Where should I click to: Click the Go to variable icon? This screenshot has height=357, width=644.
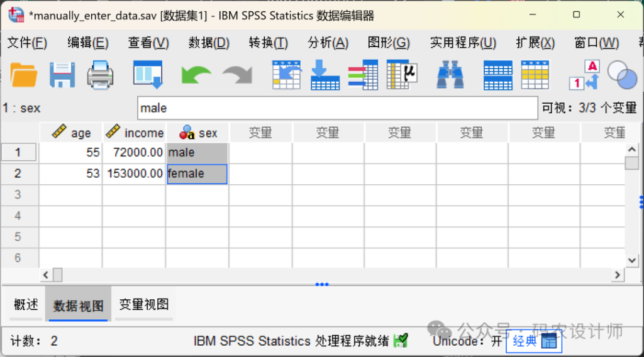click(325, 75)
